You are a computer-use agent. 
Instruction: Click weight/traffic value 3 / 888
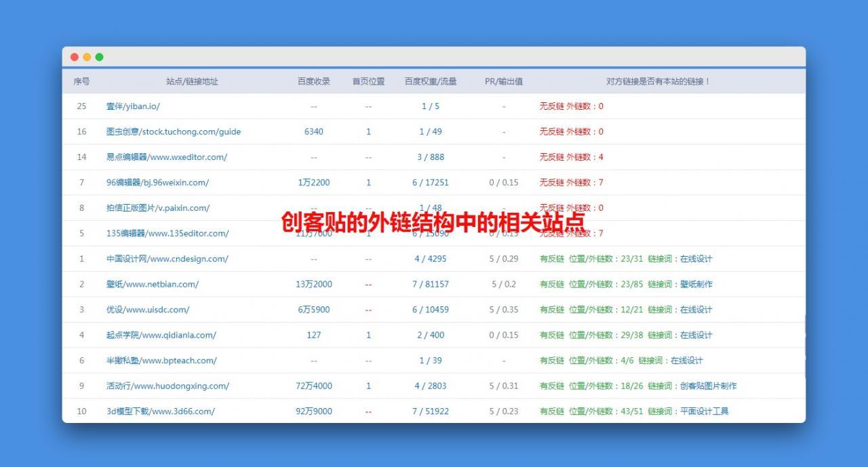(431, 157)
